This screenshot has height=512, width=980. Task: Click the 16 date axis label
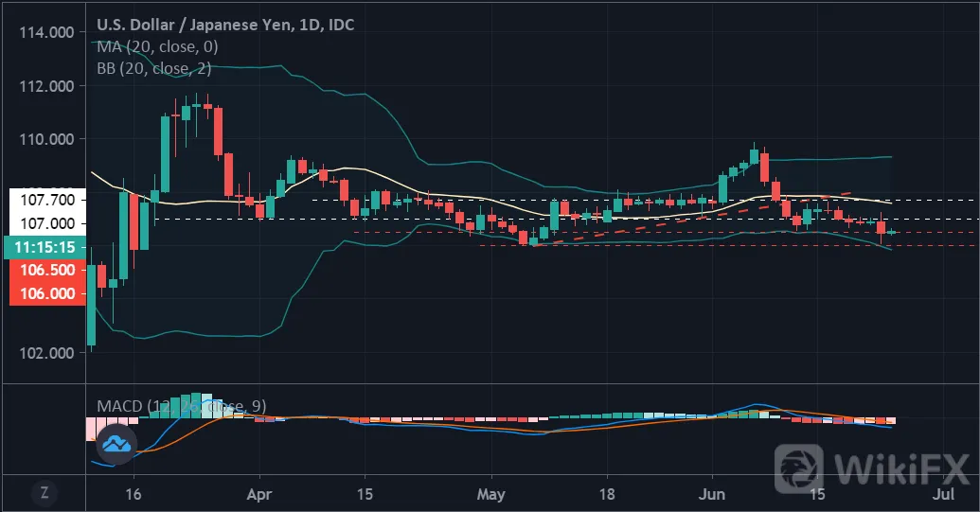pyautogui.click(x=134, y=495)
